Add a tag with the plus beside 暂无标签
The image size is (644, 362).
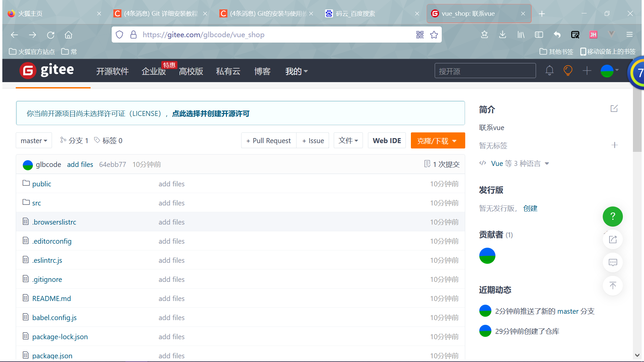coord(614,145)
